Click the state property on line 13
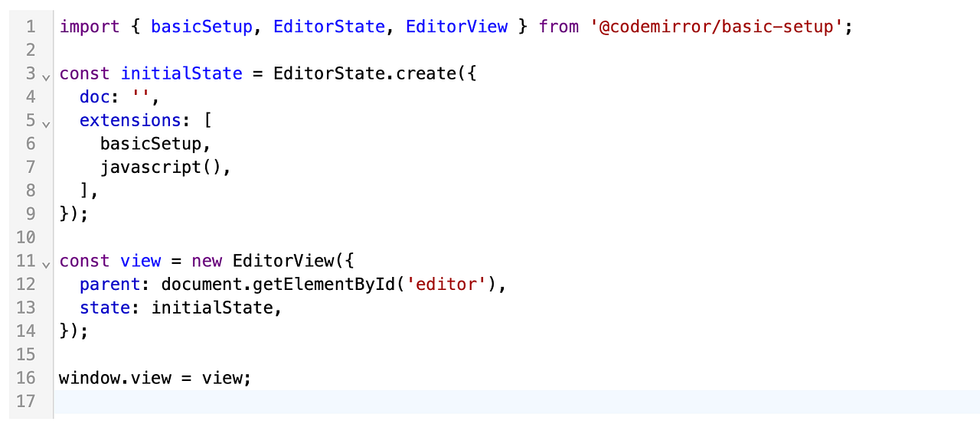This screenshot has width=980, height=446. tap(104, 308)
